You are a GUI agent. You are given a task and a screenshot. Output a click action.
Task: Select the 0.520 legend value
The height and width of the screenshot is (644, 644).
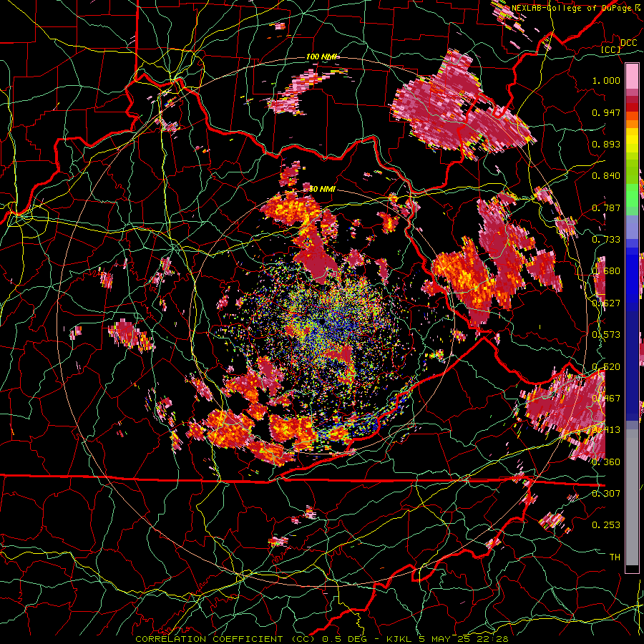point(606,367)
